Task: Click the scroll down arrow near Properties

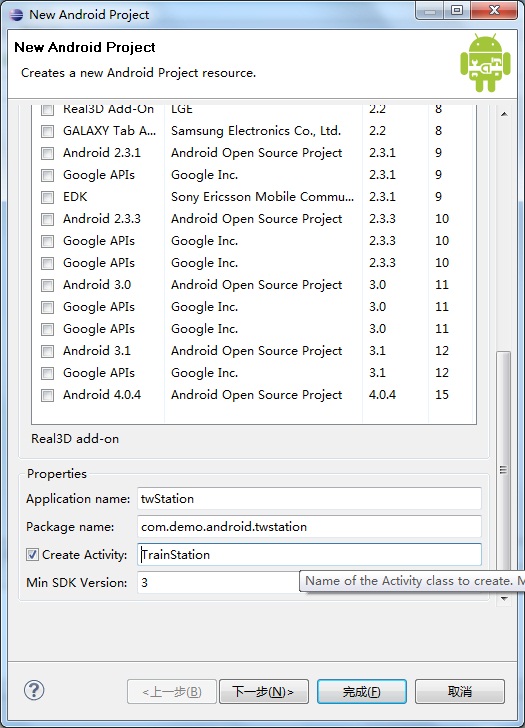Action: click(x=504, y=598)
